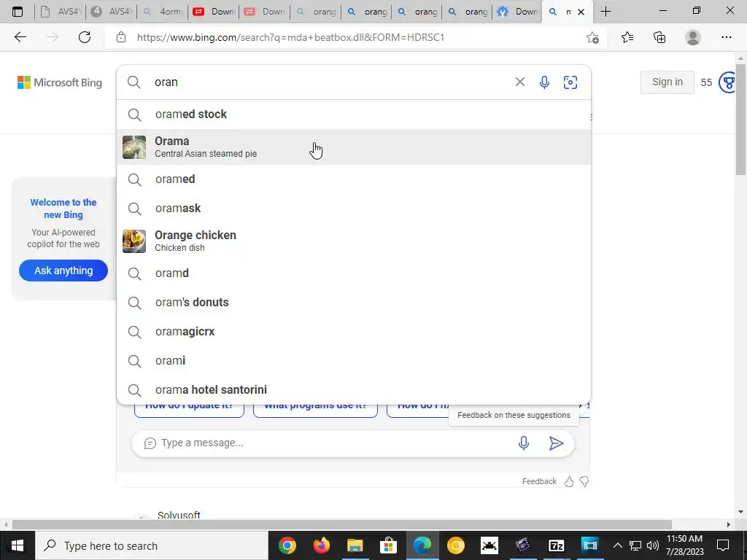Pick the 'oramd' suggestion
Viewport: 747px width, 560px height.
coord(354,273)
